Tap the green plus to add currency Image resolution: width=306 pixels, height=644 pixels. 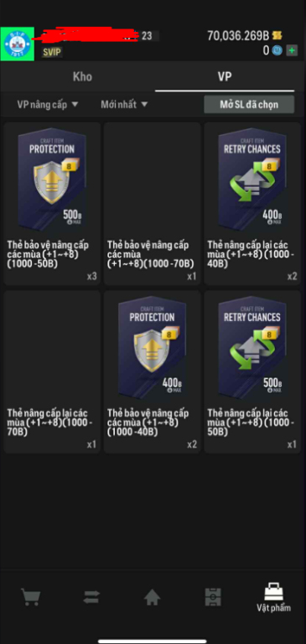pos(292,50)
